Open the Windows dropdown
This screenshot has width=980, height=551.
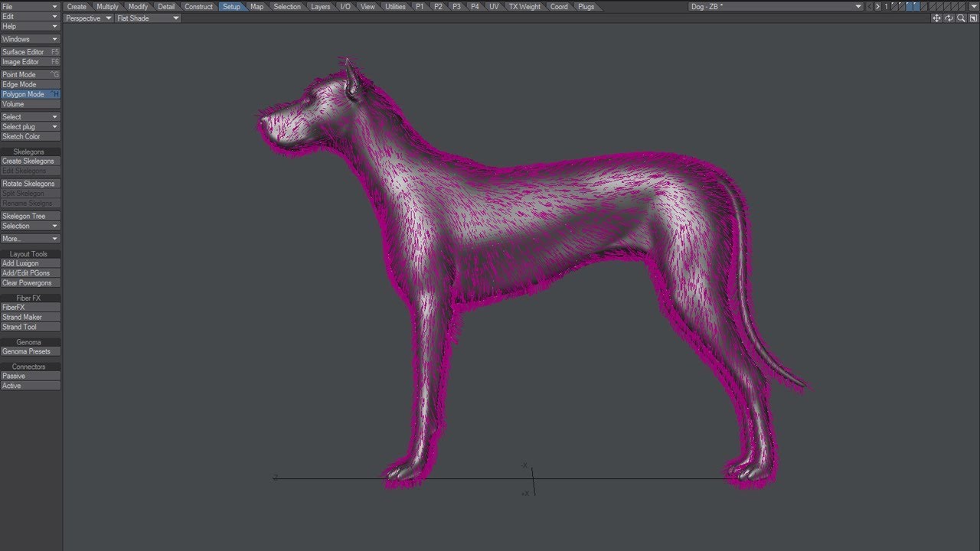tap(31, 39)
